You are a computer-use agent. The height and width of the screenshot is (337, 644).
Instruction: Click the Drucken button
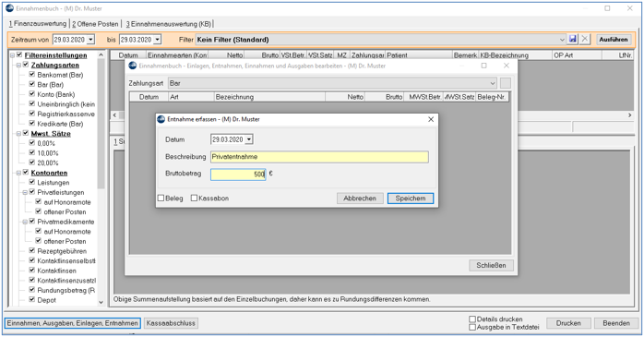[x=568, y=323]
